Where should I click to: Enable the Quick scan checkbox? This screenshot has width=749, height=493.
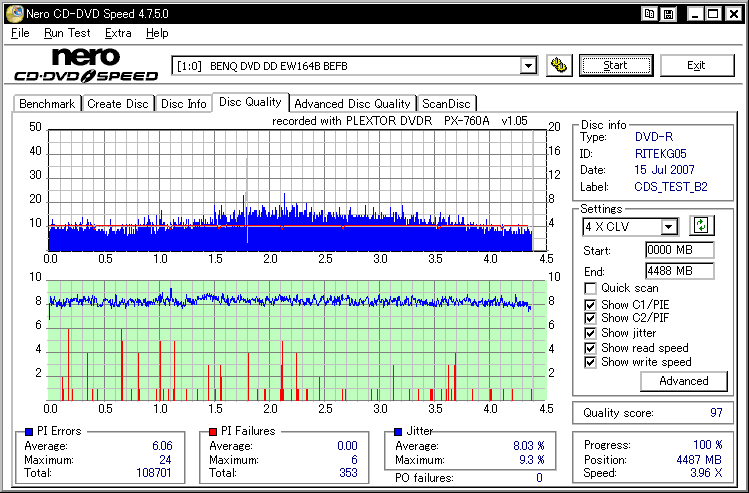coord(590,289)
